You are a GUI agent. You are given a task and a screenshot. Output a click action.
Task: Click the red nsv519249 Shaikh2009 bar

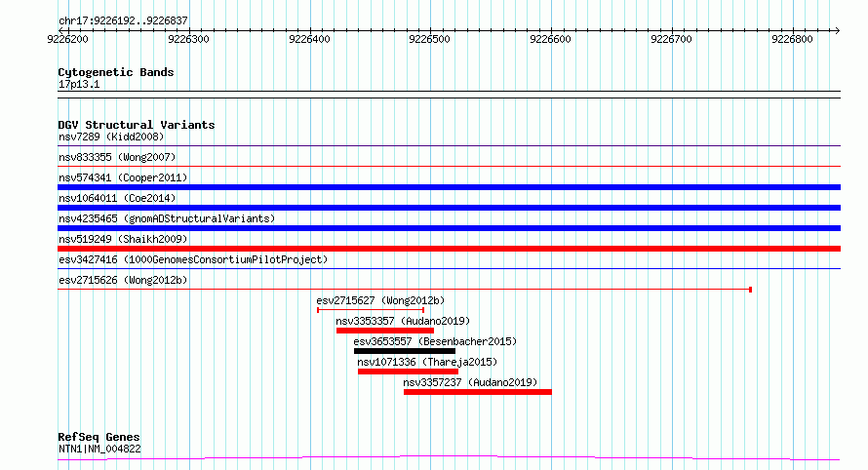tap(449, 249)
